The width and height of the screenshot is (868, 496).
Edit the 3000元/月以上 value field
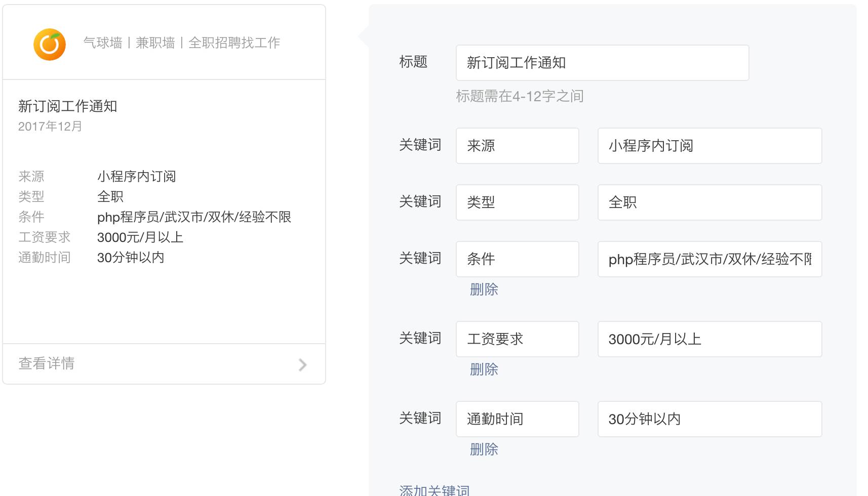click(709, 339)
